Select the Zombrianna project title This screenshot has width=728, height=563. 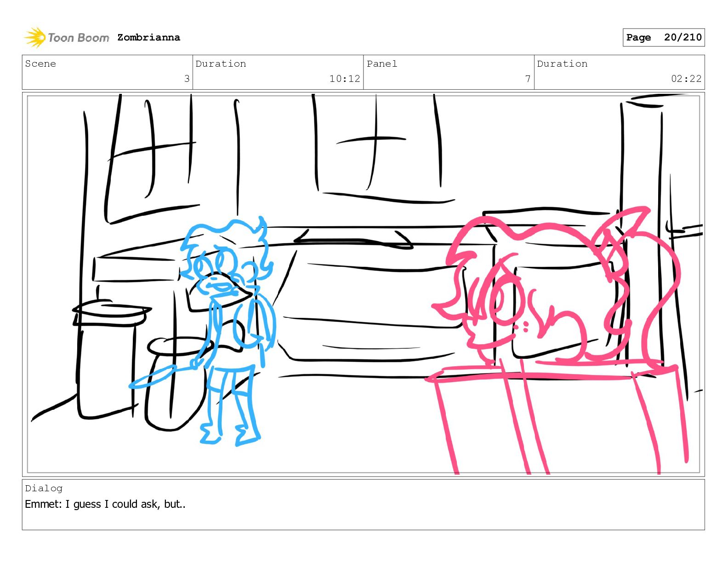148,37
